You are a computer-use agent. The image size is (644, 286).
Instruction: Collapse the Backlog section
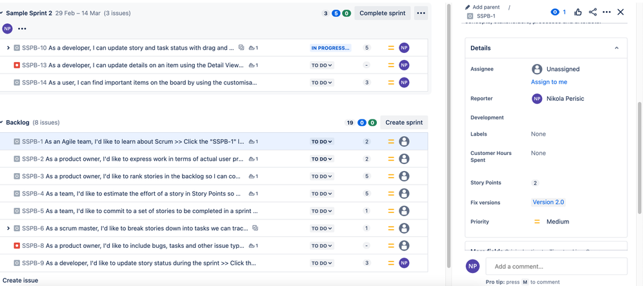point(2,123)
